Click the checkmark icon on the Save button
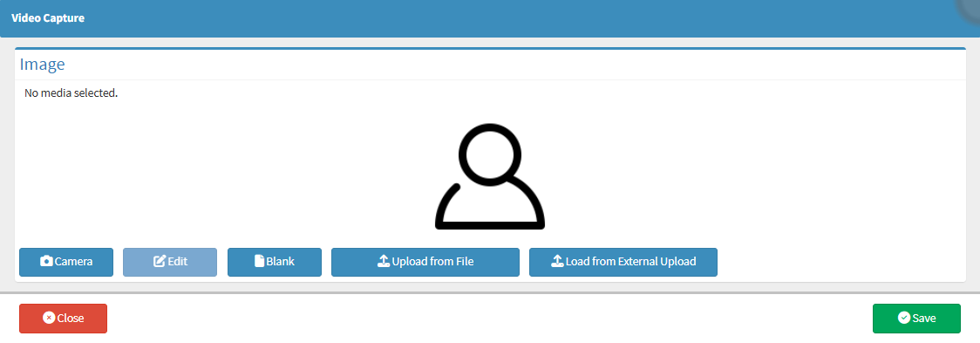The width and height of the screenshot is (980, 343). pos(904,318)
